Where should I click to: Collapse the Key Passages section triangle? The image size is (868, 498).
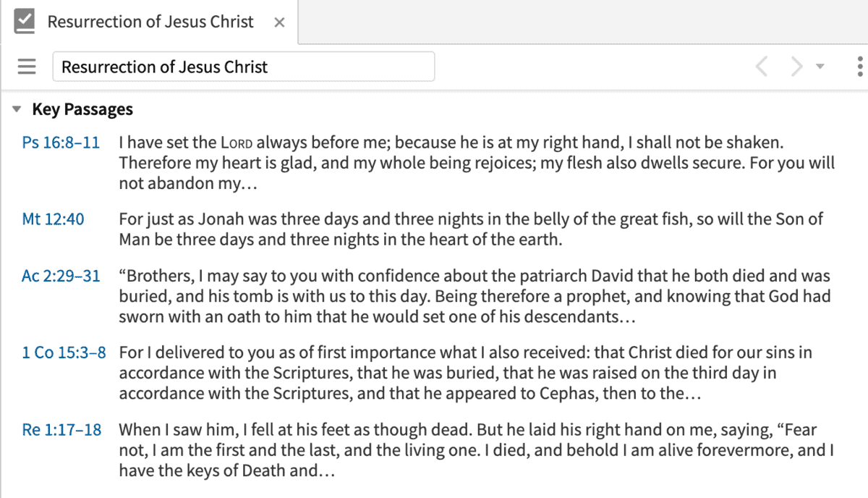point(17,110)
